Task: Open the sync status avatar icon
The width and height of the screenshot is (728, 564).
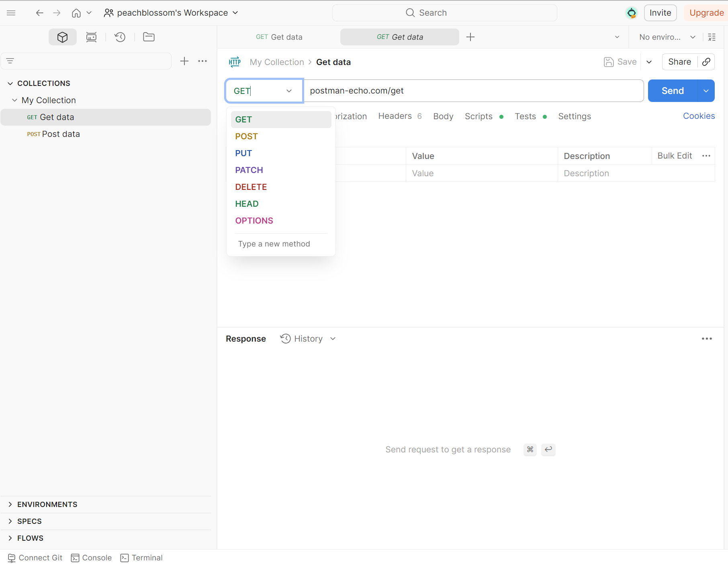Action: point(632,13)
